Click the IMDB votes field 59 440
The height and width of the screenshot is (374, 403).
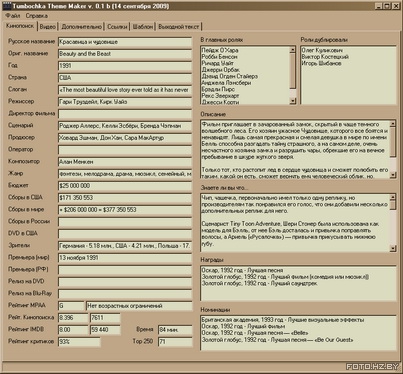(105, 330)
